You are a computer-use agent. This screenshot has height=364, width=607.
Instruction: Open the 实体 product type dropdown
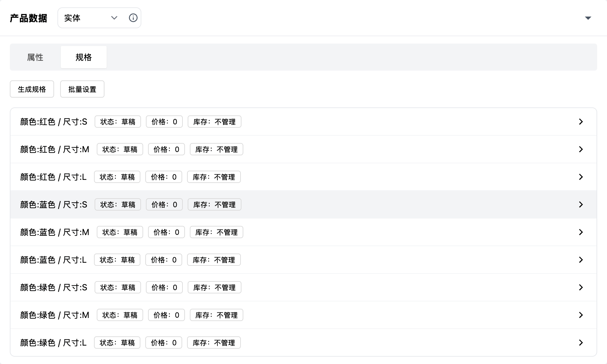tap(91, 18)
